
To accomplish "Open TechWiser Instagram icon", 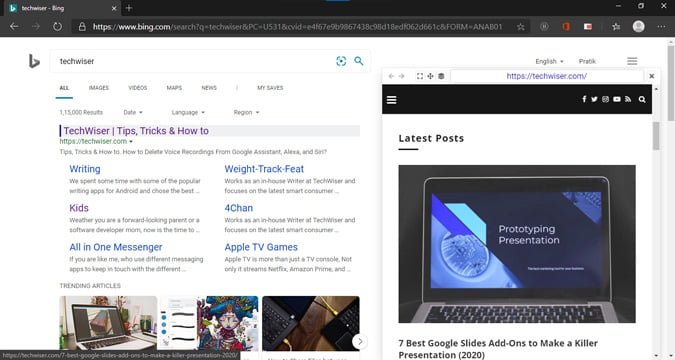I will (605, 99).
